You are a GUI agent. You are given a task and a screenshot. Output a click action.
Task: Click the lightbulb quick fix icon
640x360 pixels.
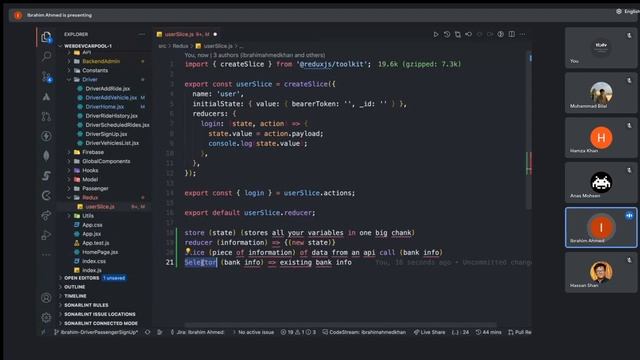pos(188,251)
